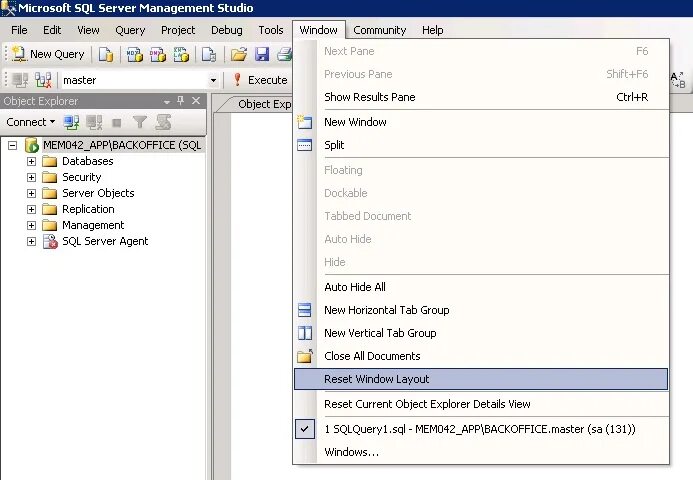The width and height of the screenshot is (693, 480).
Task: Expand the SQL Server Agent node
Action: [31, 241]
